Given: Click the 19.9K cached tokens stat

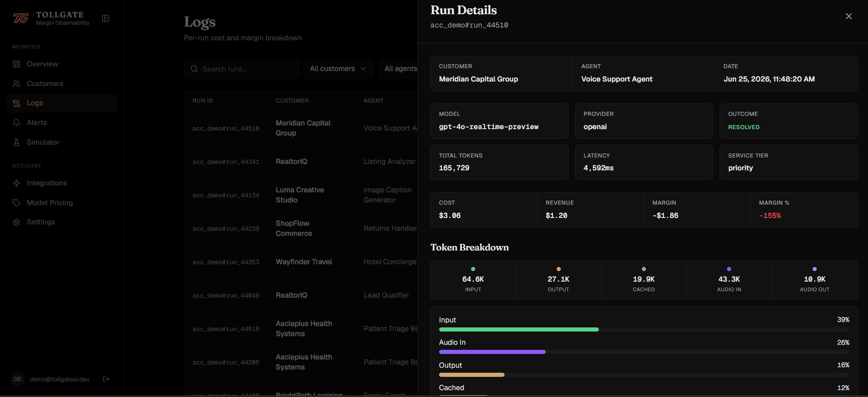Looking at the screenshot, I should (x=644, y=279).
